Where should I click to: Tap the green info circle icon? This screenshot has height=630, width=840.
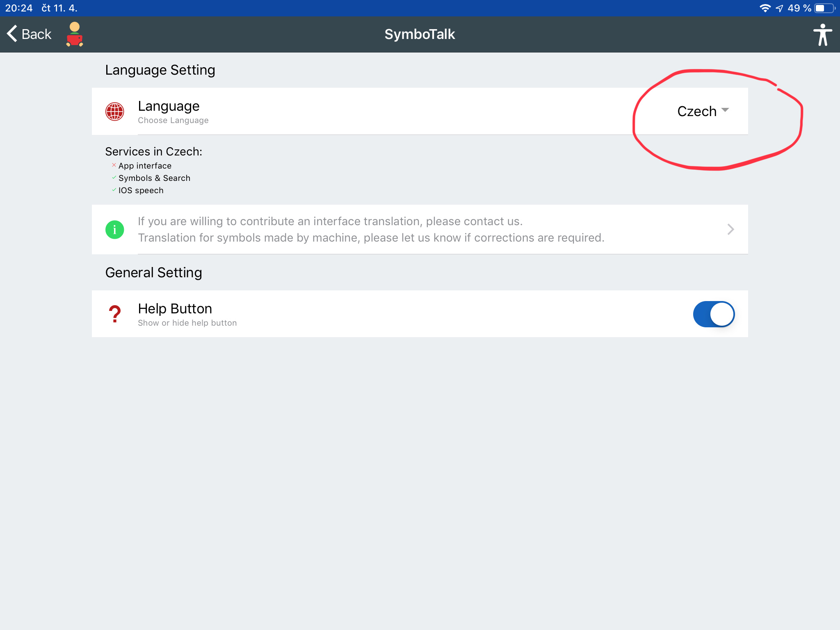115,230
